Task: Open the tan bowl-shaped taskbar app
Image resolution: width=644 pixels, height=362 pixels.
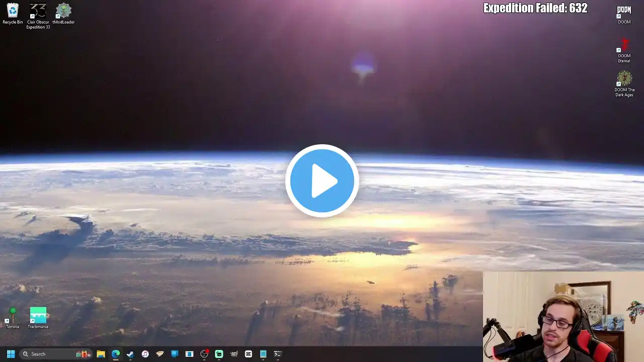Action: click(160, 354)
